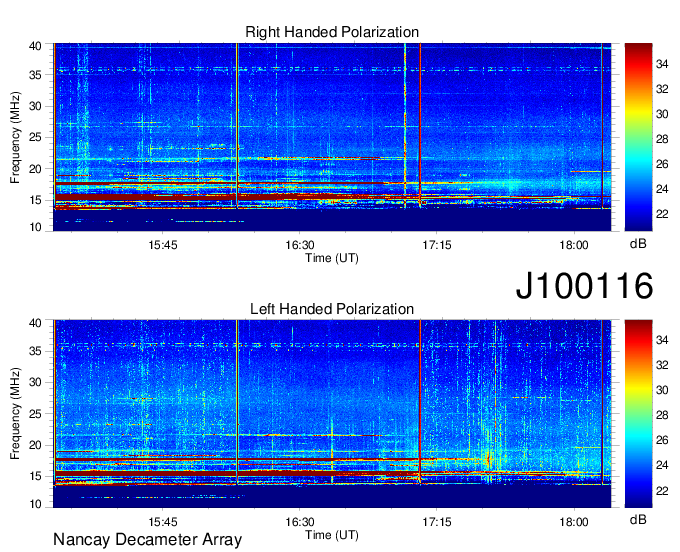The image size is (680, 552).
Task: Click the 24 value on bottom color scale
Action: point(662,465)
